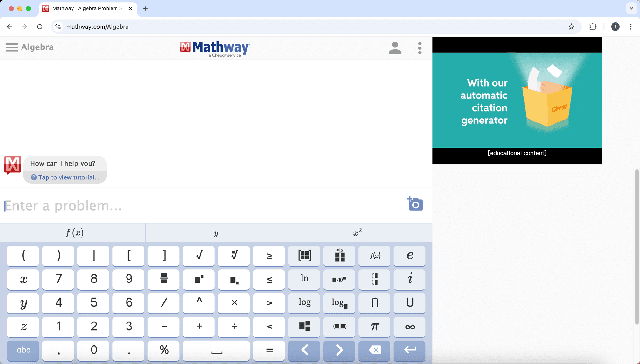Open the hamburger navigation menu
The width and height of the screenshot is (640, 364).
coord(12,47)
